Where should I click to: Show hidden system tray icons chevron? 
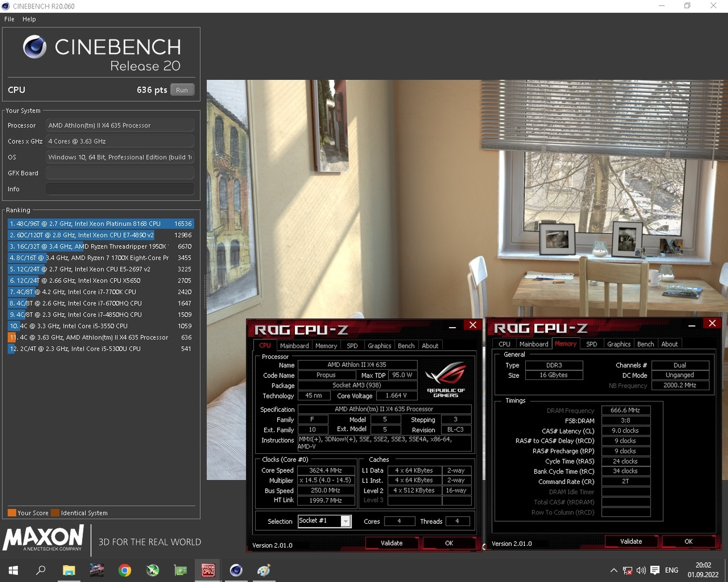[x=614, y=570]
